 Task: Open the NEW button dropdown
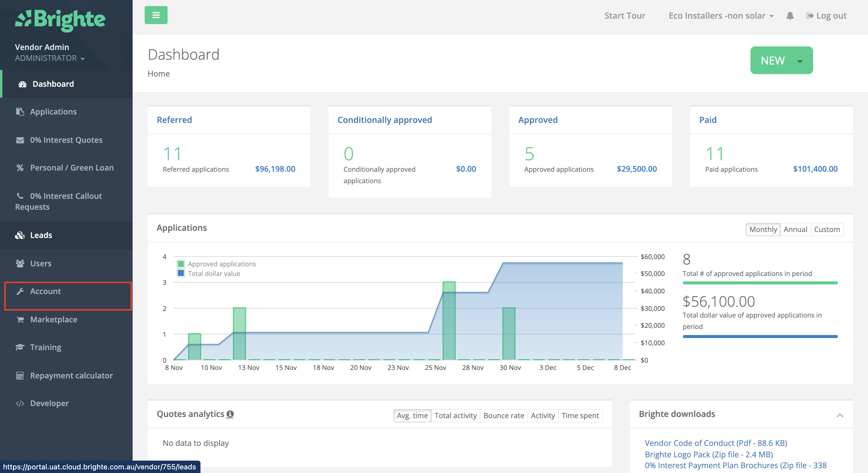coord(781,60)
